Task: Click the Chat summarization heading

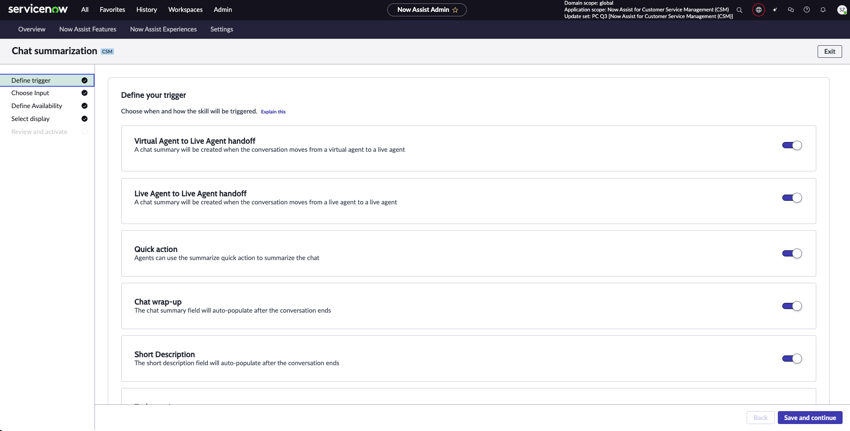Action: click(x=54, y=51)
